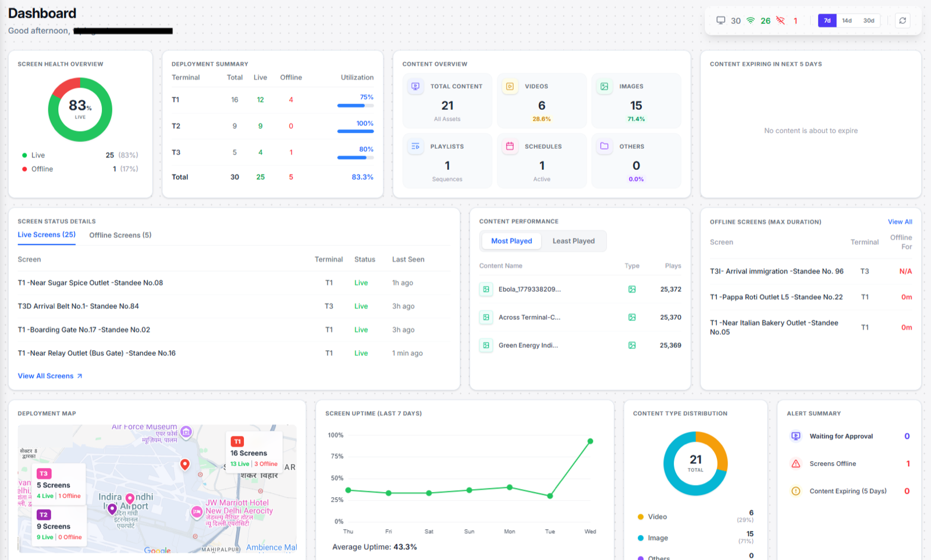Click the T2 utilization progress bar

point(356,131)
